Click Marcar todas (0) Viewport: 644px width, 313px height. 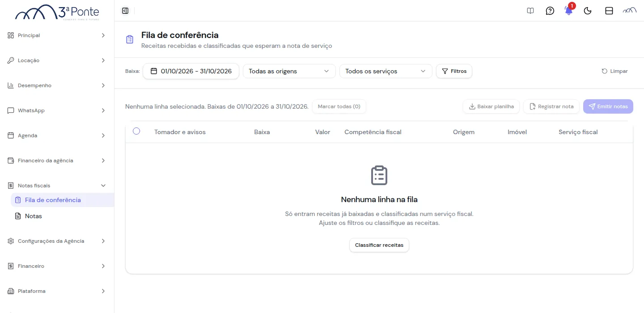[339, 106]
